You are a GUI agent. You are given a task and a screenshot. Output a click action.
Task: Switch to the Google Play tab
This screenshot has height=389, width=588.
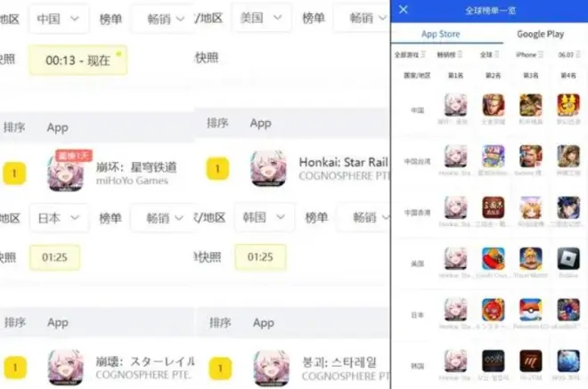540,34
